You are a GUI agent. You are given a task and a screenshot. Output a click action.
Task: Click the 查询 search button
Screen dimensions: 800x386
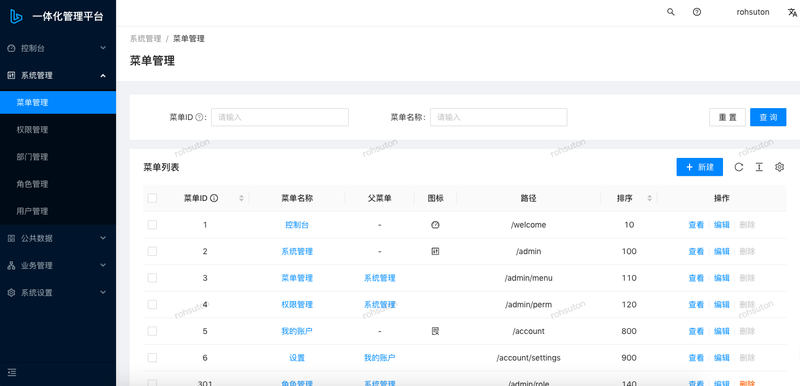(x=768, y=117)
